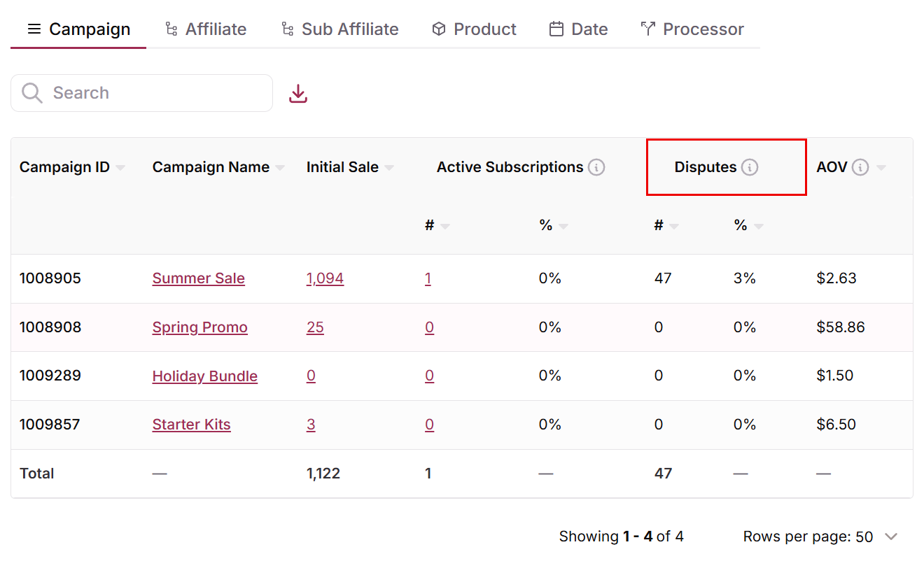Screen dimensions: 924x568
Task: Sort by AOV column arrow
Action: click(x=881, y=168)
